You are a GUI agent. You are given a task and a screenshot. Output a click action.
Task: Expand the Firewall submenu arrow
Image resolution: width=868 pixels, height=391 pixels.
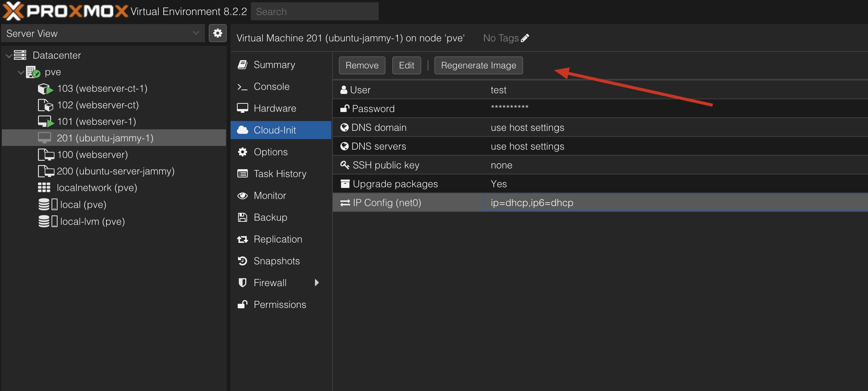317,283
